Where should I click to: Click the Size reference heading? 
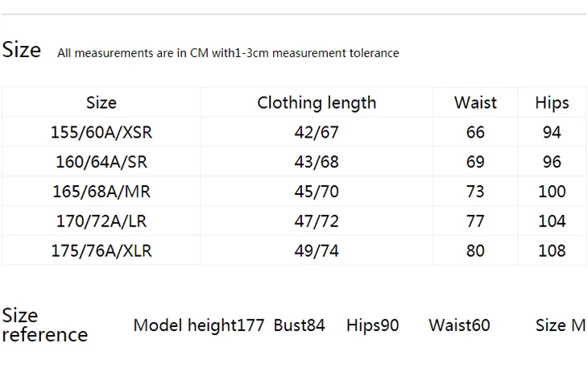(44, 324)
